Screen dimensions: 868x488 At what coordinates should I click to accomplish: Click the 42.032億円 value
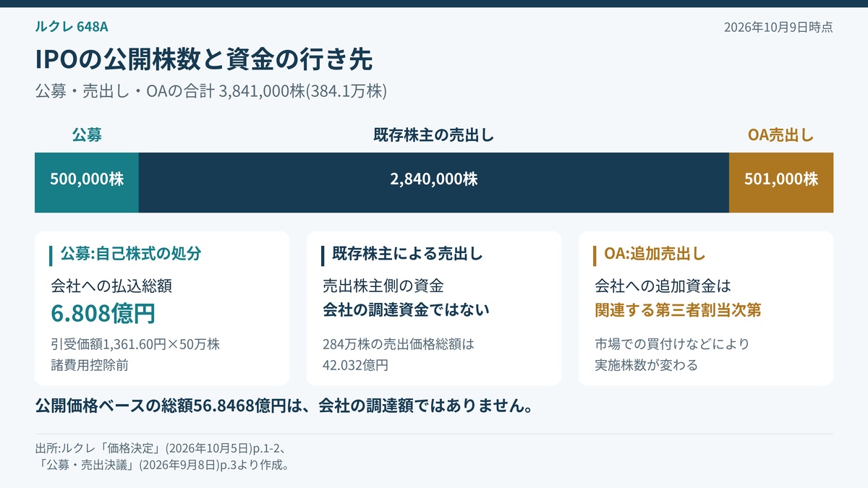[355, 365]
